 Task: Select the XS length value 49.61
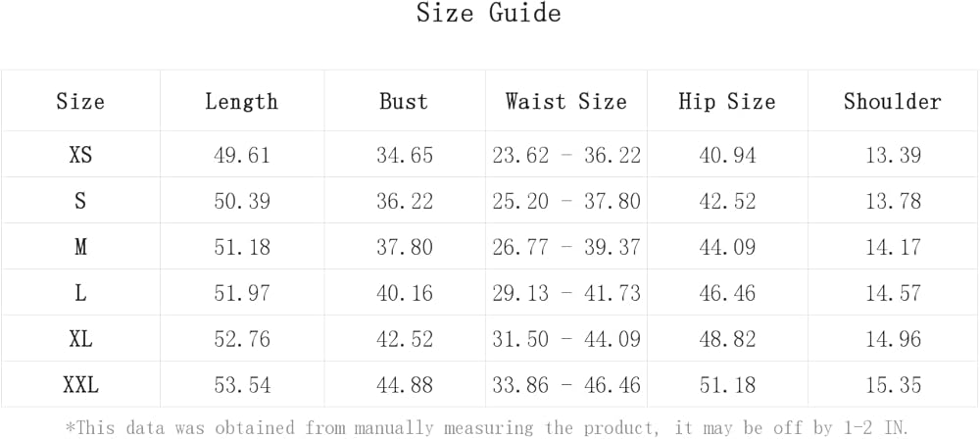click(x=241, y=155)
